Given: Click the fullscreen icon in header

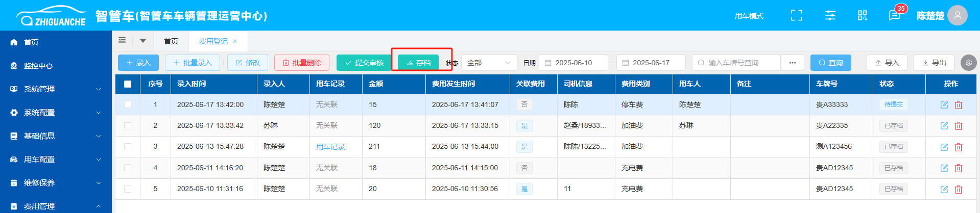Looking at the screenshot, I should (x=796, y=16).
